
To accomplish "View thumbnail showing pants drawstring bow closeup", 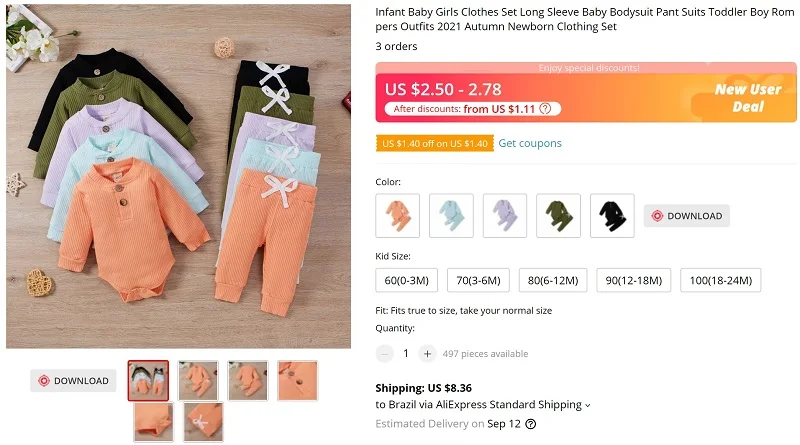I will click(203, 422).
